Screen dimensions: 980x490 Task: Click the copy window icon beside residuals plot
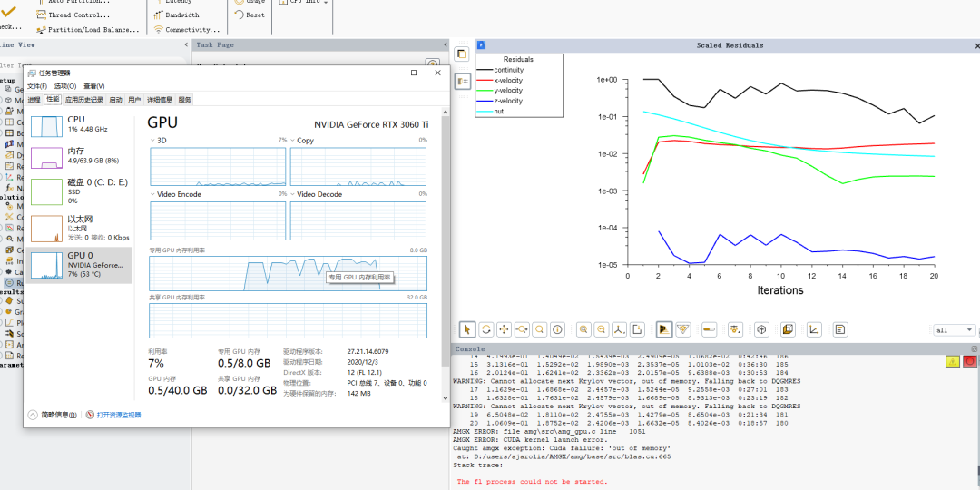tap(462, 54)
